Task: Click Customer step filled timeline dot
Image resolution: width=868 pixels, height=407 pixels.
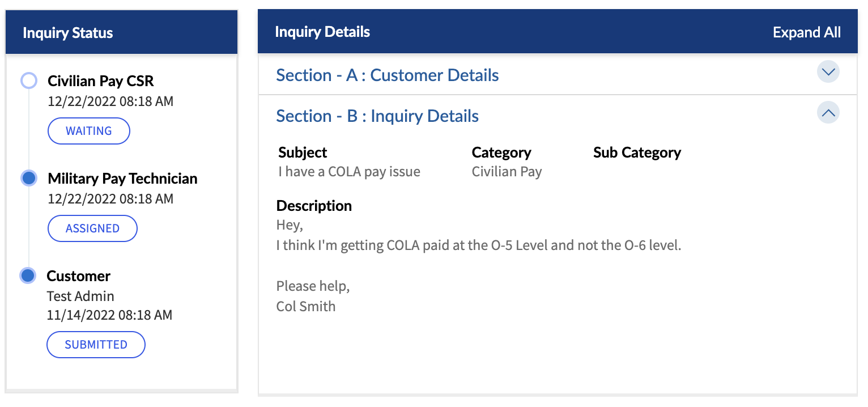Action: pyautogui.click(x=28, y=276)
